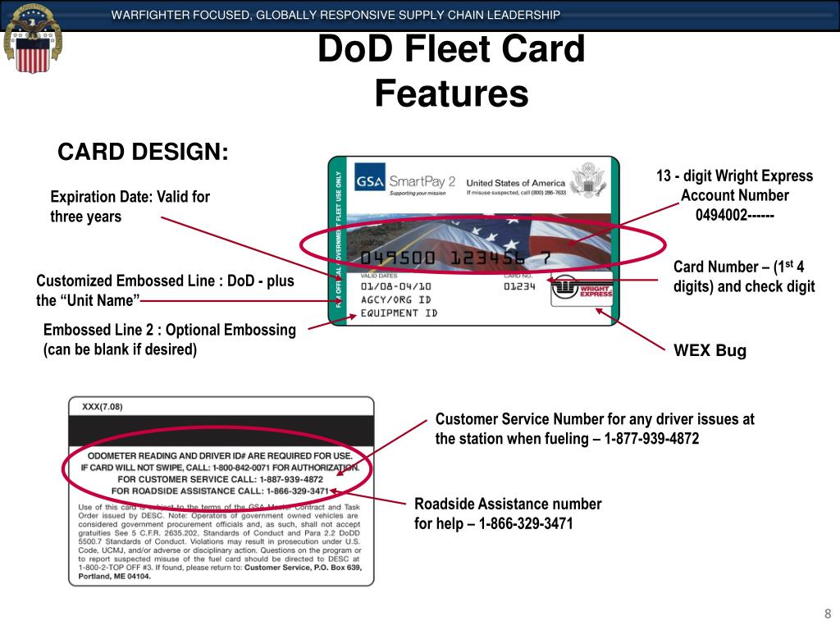
Task: Click the "CARD DESIGN:" heading
Action: pyautogui.click(x=143, y=152)
